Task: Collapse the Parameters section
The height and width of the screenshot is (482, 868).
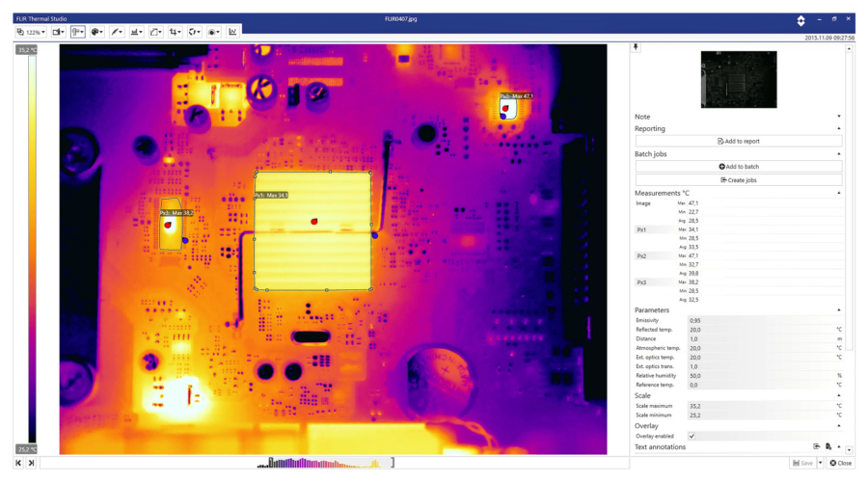Action: pyautogui.click(x=839, y=310)
